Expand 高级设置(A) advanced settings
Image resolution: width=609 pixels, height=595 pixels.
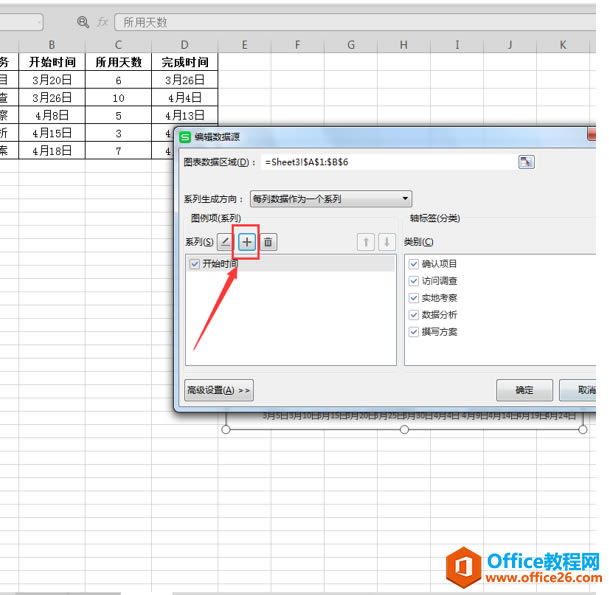tap(219, 390)
